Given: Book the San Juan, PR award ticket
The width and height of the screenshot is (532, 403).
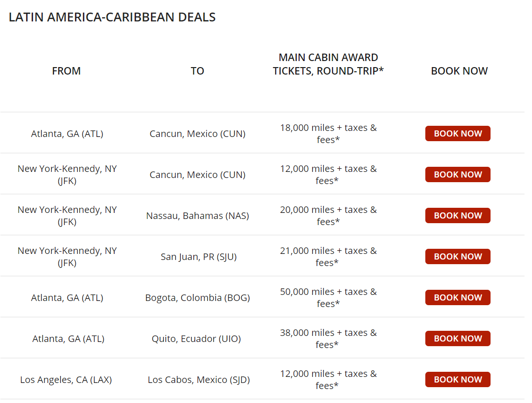Looking at the screenshot, I should pos(457,257).
